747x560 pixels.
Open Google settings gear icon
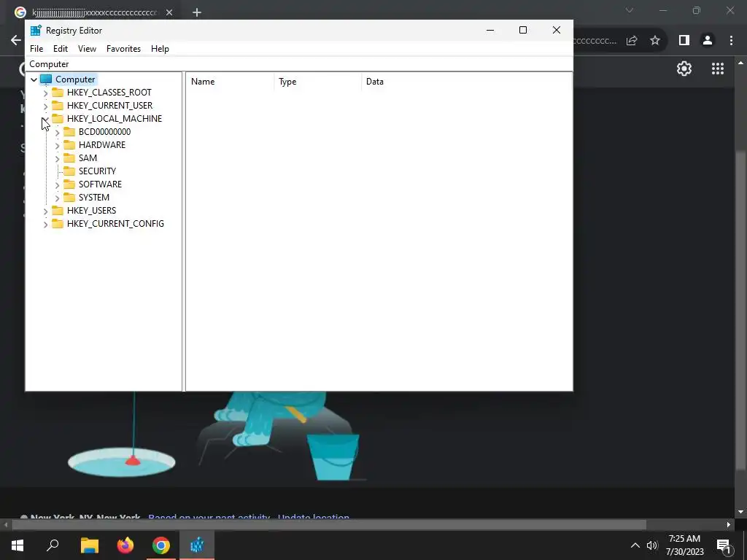(x=684, y=69)
